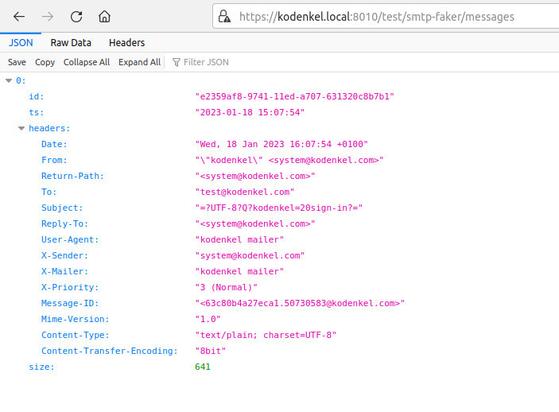
Task: Select the "X-Mailer:" header key
Action: (x=65, y=272)
